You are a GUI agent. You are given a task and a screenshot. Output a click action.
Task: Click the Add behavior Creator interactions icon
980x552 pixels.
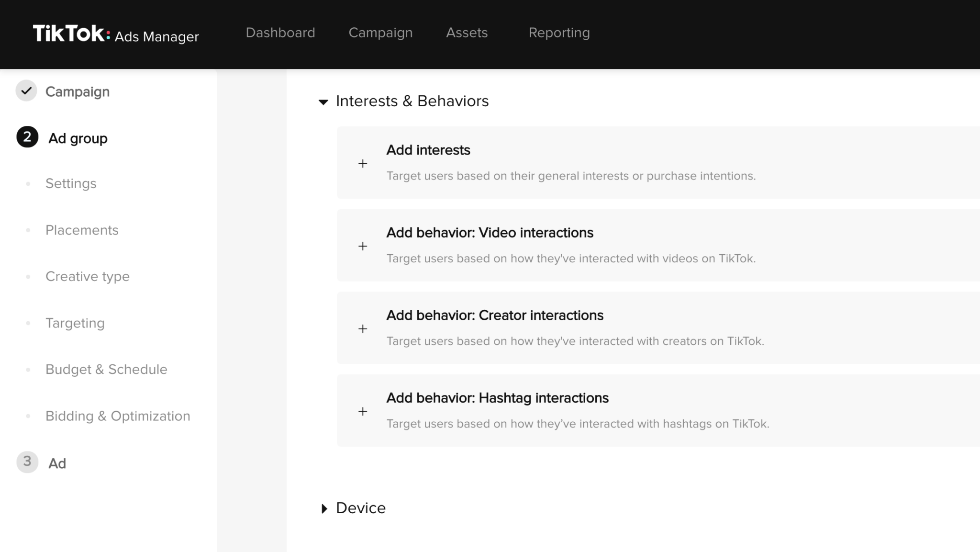362,328
